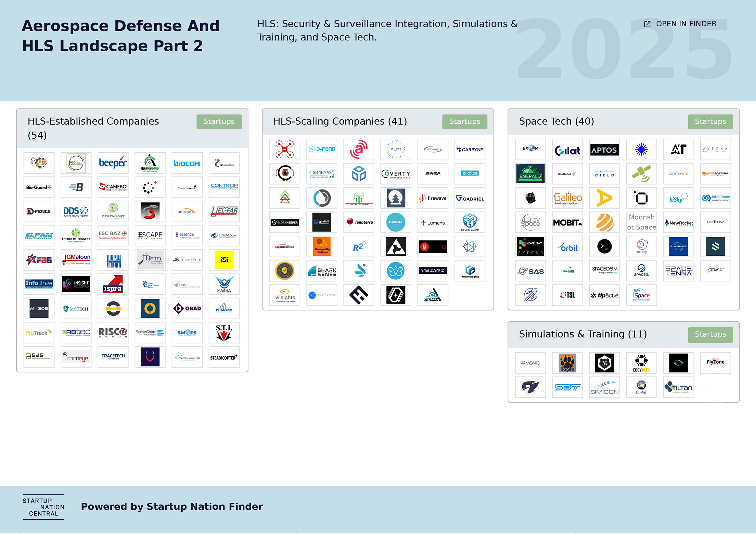Click the RISCO Group logo
The image size is (756, 534).
click(x=113, y=333)
